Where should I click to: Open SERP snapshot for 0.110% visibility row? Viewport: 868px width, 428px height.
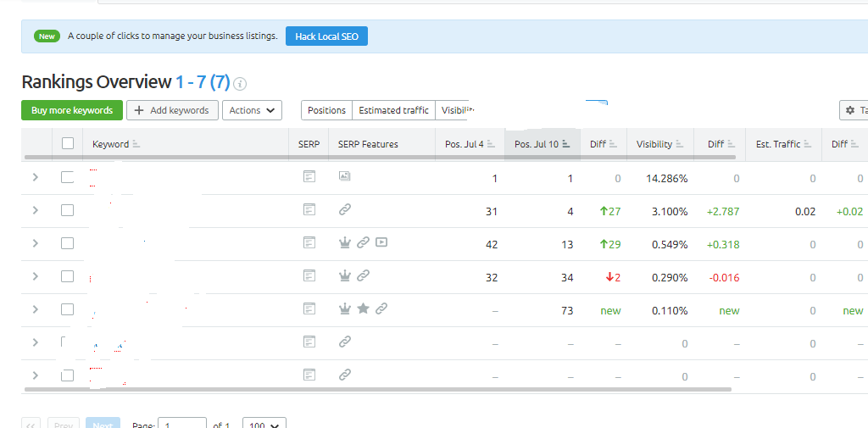pyautogui.click(x=309, y=309)
